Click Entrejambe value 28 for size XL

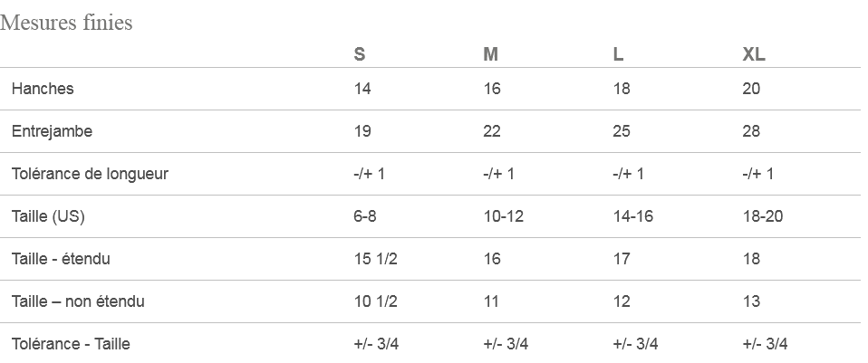tap(751, 131)
